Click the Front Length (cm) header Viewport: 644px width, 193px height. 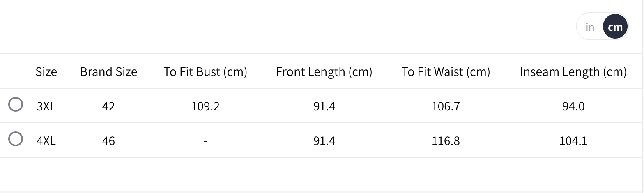[324, 72]
